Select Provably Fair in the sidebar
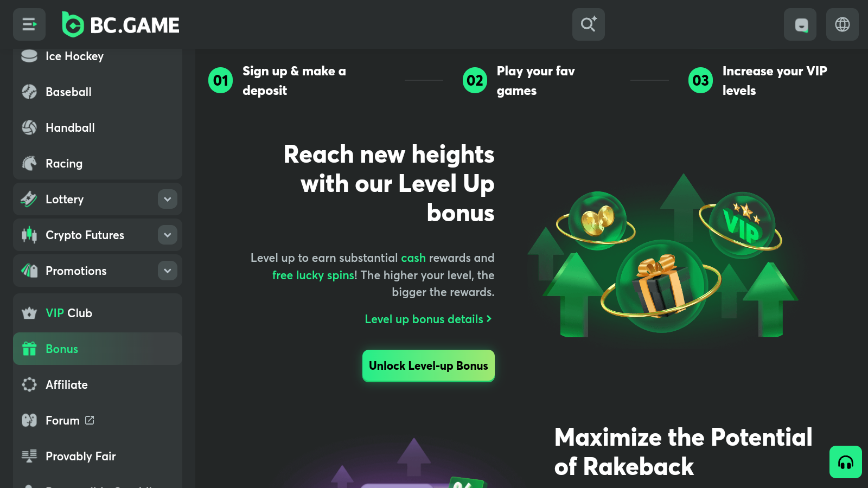The height and width of the screenshot is (488, 868). pos(98,456)
